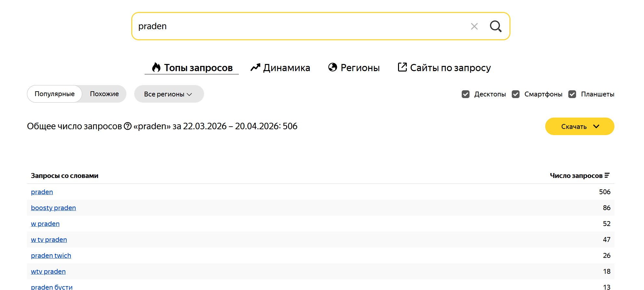This screenshot has width=644, height=290.
Task: Click the magnifier search icon
Action: tap(496, 26)
